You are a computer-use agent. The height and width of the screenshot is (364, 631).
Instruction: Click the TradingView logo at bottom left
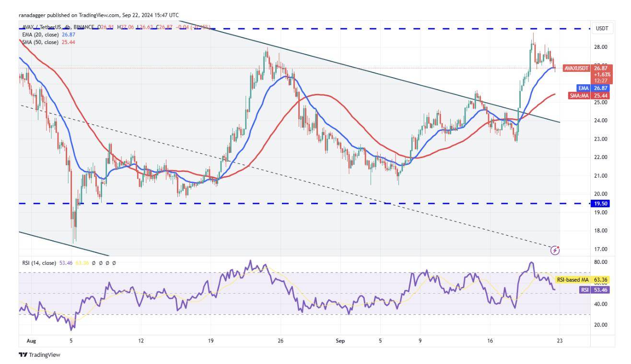(39, 355)
